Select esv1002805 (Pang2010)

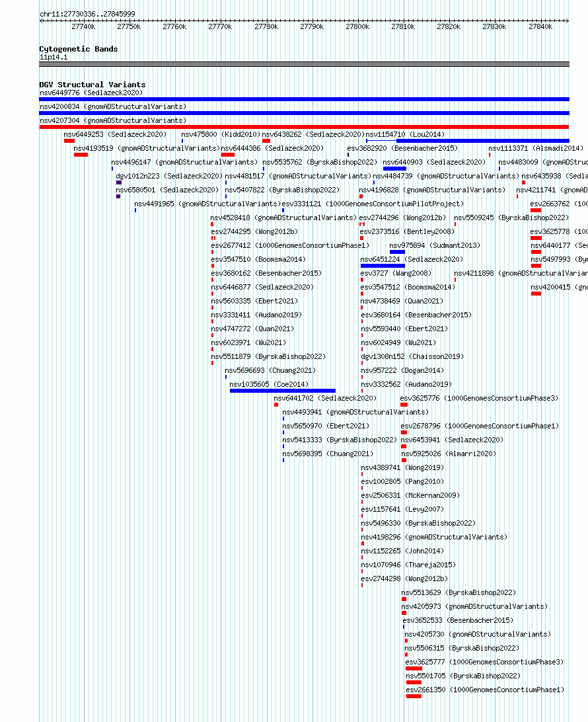pos(402,481)
